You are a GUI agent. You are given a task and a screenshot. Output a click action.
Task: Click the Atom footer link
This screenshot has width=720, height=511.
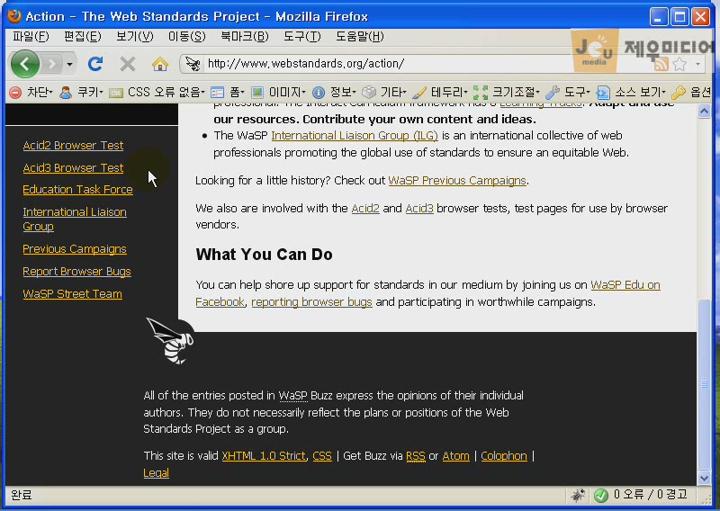456,456
